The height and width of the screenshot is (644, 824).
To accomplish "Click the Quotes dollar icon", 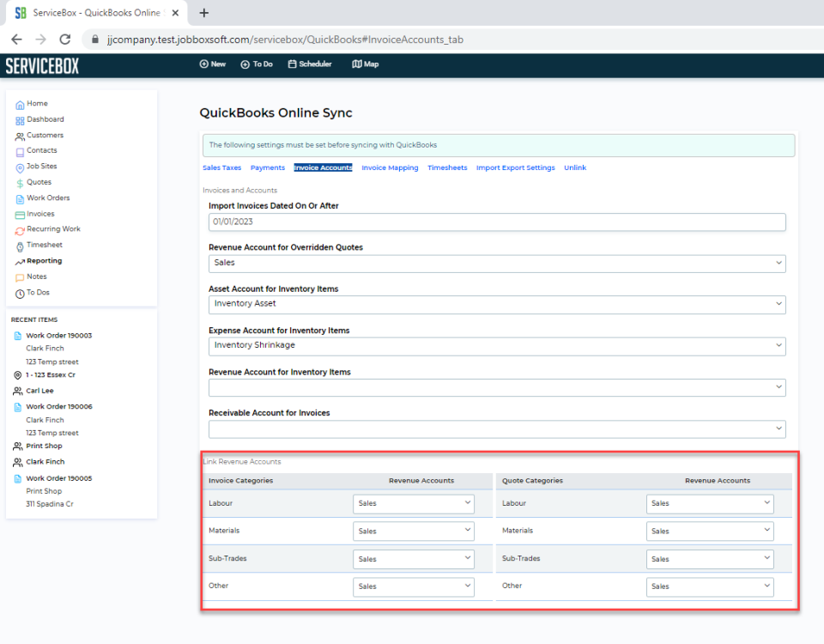I will 20,184.
